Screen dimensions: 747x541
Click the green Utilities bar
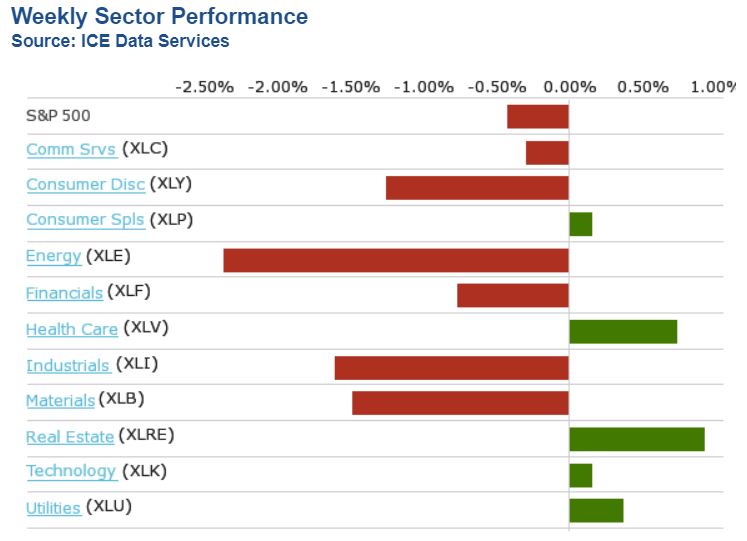(x=596, y=510)
